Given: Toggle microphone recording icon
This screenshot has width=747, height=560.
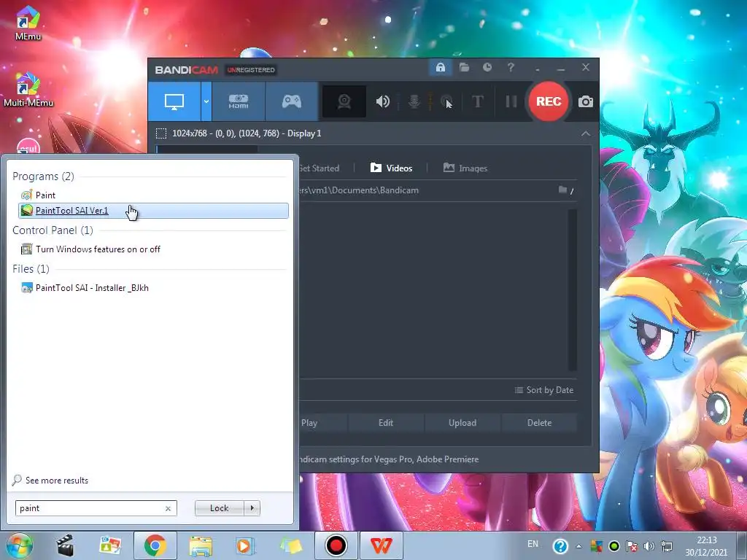Looking at the screenshot, I should pos(414,101).
